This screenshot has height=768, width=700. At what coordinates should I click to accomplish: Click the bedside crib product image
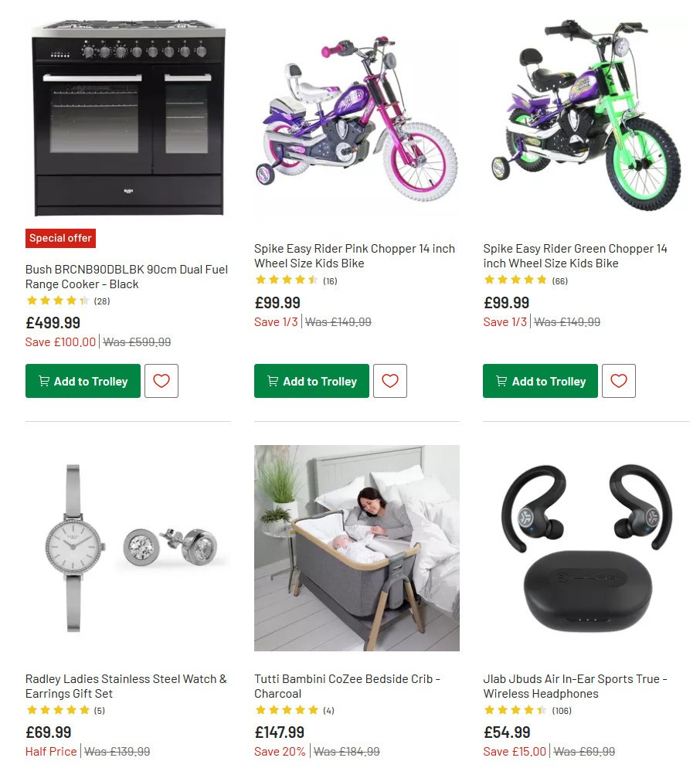(356, 548)
